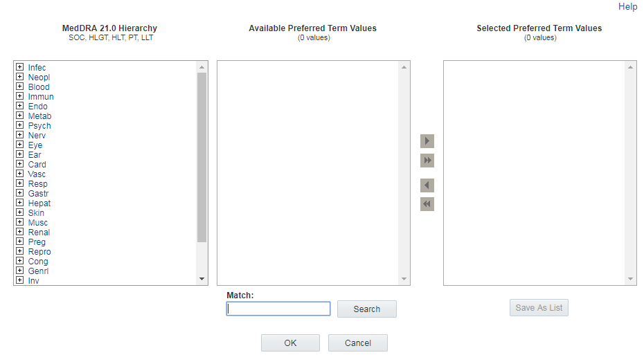
Task: Select the Gastr tree item
Action: (x=38, y=194)
